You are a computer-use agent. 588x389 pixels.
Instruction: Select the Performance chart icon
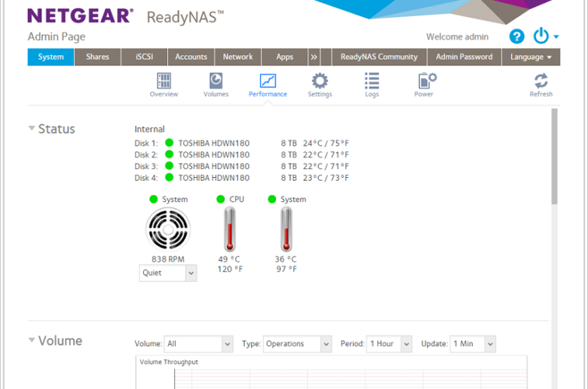pyautogui.click(x=268, y=84)
